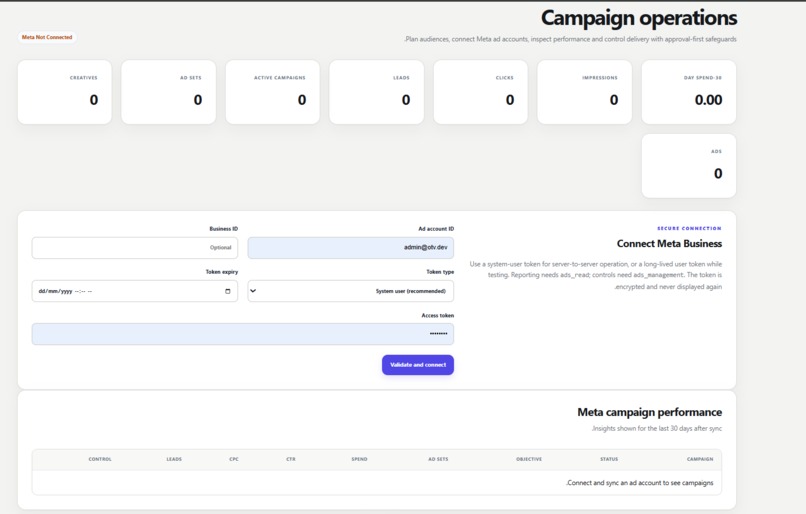
Task: Open the Token expiry calendar picker icon
Action: [228, 291]
